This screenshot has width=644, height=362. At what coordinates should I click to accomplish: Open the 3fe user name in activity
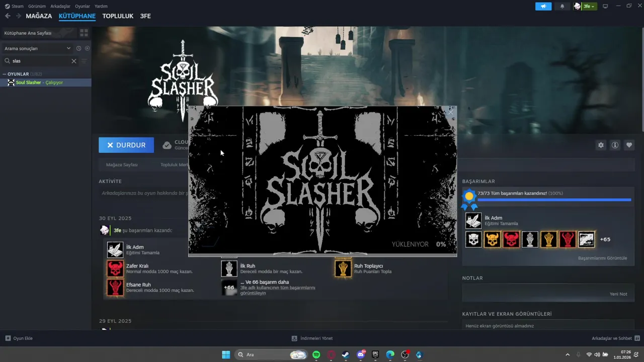coord(117,230)
